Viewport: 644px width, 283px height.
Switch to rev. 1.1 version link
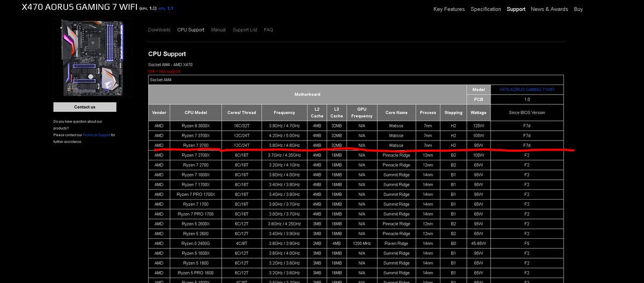[166, 8]
